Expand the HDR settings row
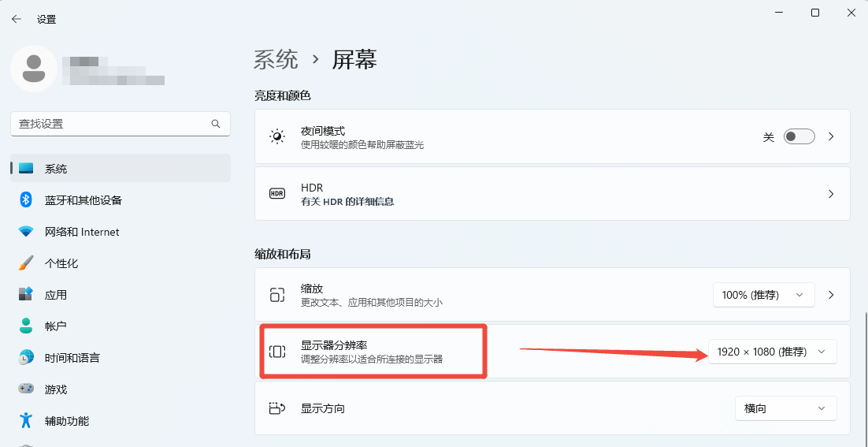The width and height of the screenshot is (868, 447). (x=830, y=194)
